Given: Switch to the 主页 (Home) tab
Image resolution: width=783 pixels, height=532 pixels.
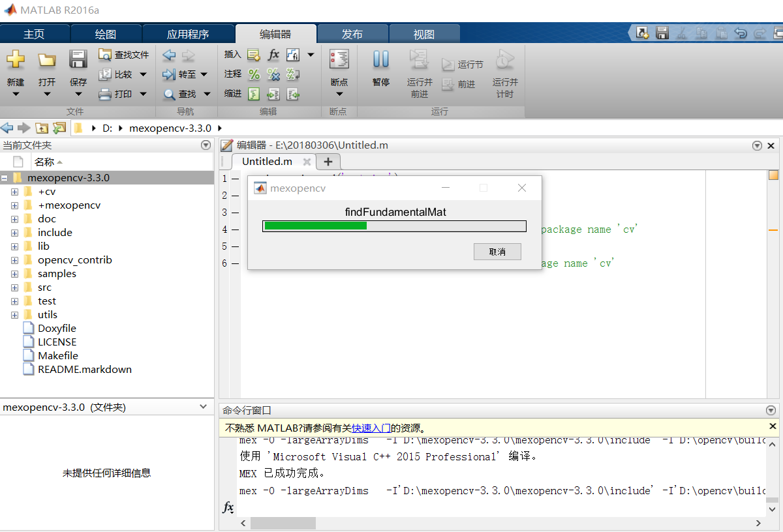Looking at the screenshot, I should tap(34, 34).
